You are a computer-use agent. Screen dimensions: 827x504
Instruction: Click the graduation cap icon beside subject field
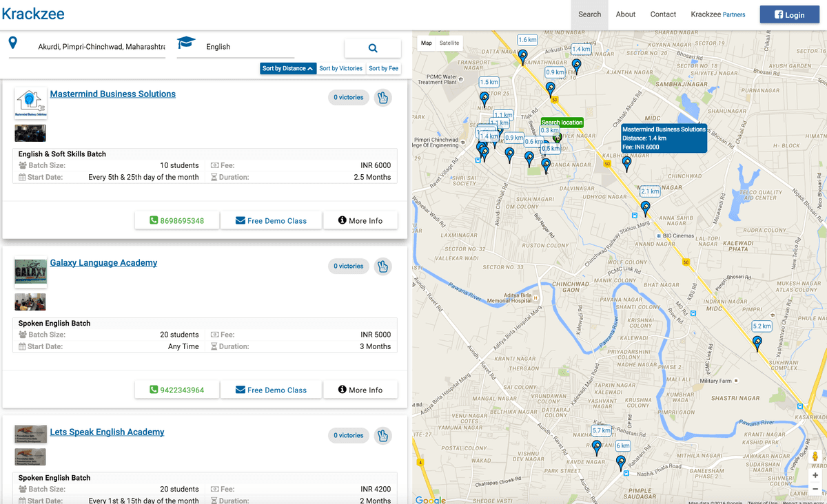click(x=186, y=43)
